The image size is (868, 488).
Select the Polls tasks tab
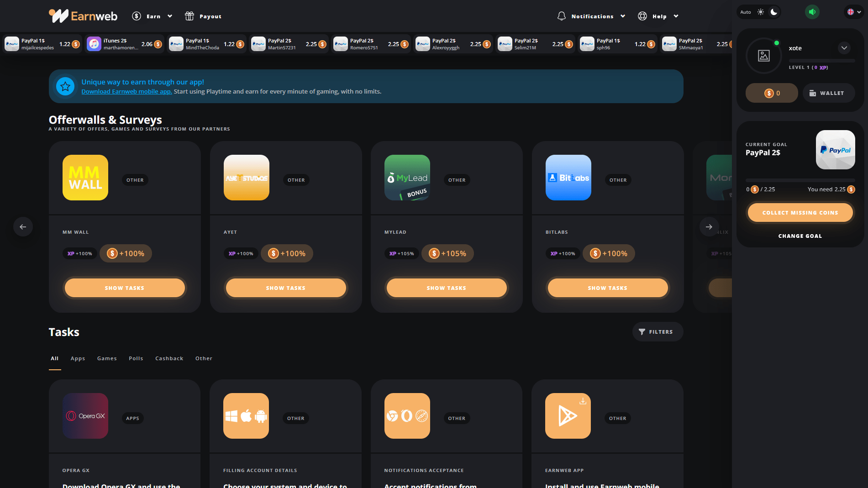point(136,358)
